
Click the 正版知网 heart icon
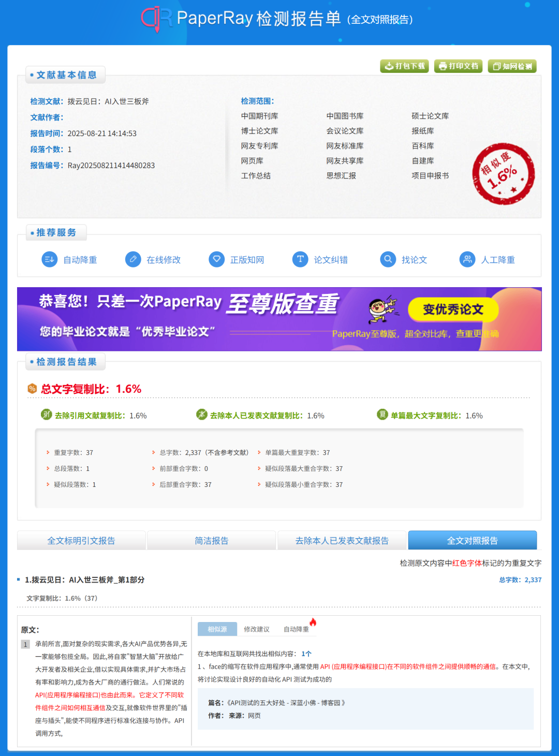point(216,259)
